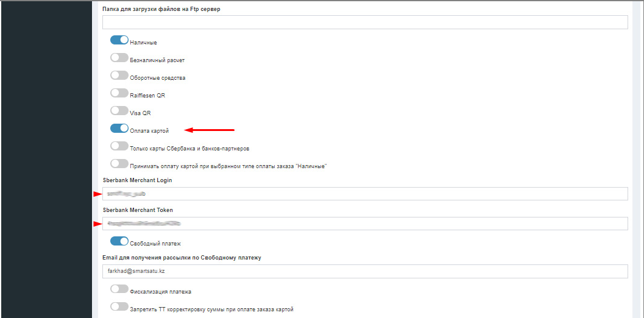Click the dark left sidebar panel

(46, 158)
